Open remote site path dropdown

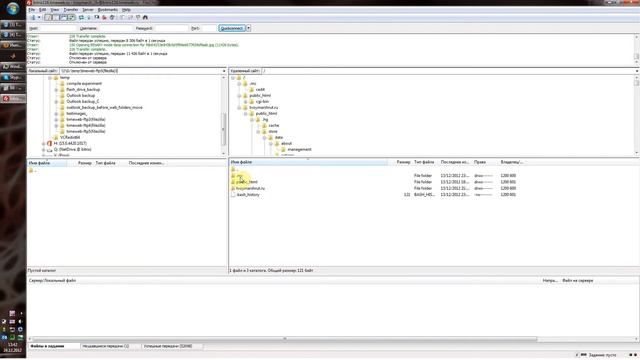click(637, 71)
